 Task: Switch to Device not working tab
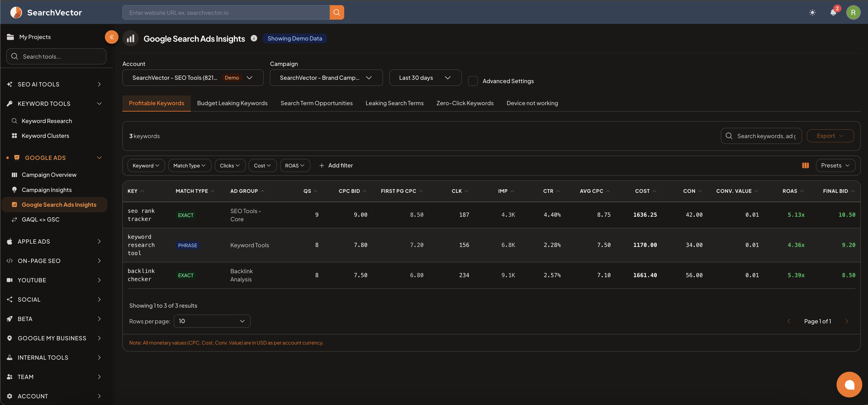tap(532, 103)
